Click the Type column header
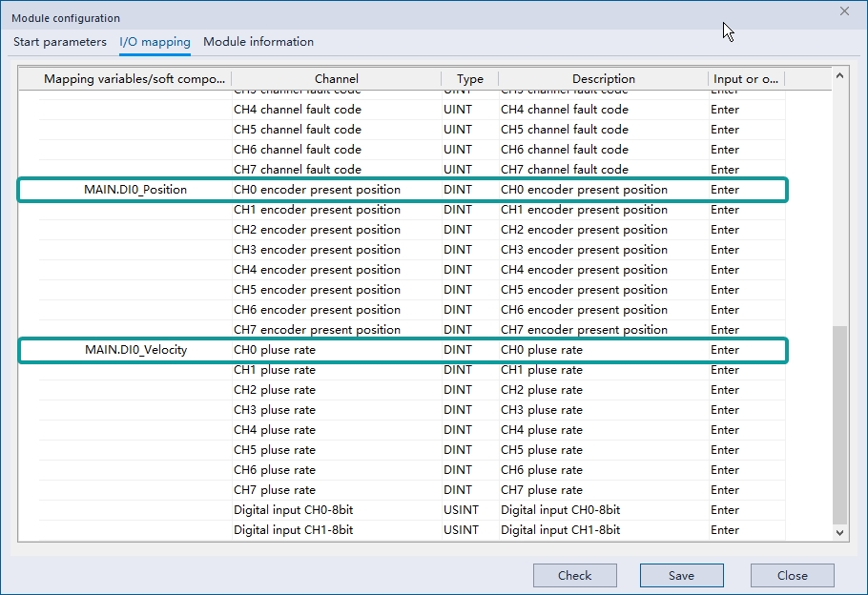Viewport: 868px width, 595px height. [470, 79]
